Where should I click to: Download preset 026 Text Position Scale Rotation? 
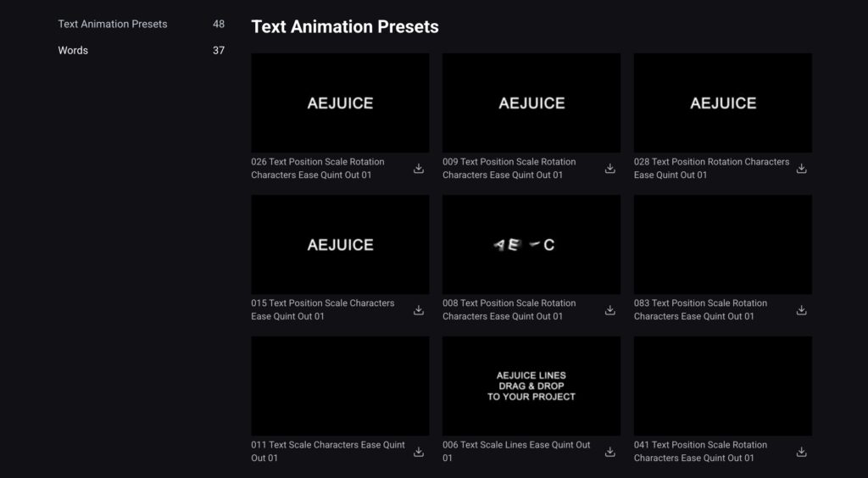419,169
